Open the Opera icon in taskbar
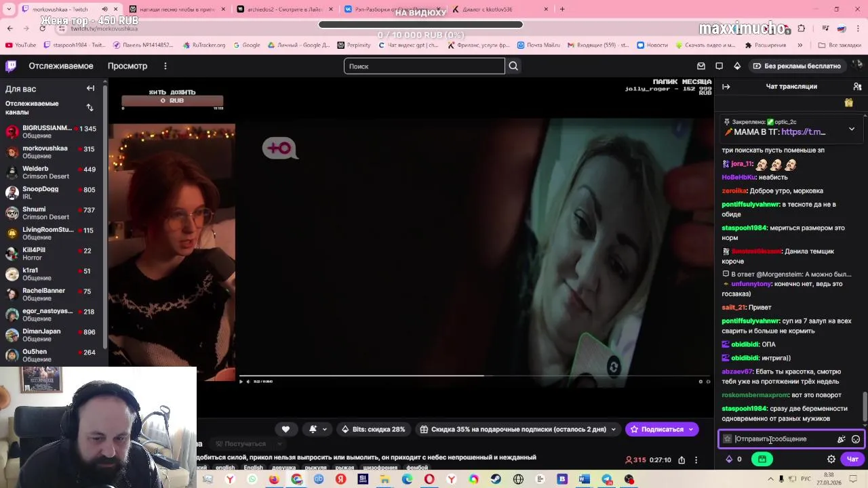Image resolution: width=868 pixels, height=488 pixels. click(x=429, y=479)
